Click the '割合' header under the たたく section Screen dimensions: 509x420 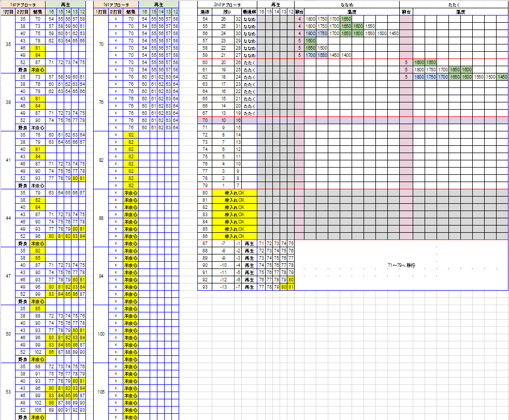click(406, 12)
